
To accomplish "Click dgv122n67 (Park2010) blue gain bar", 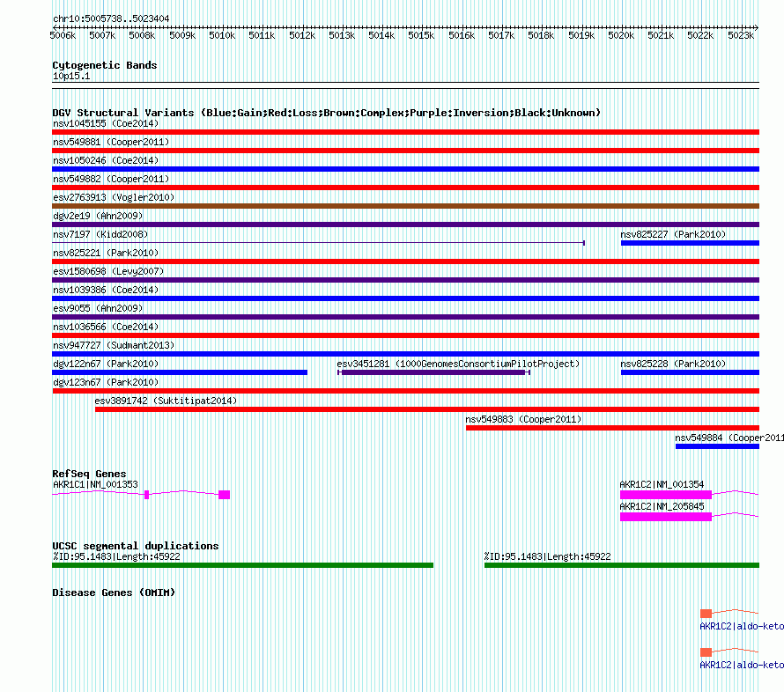I will coord(180,372).
